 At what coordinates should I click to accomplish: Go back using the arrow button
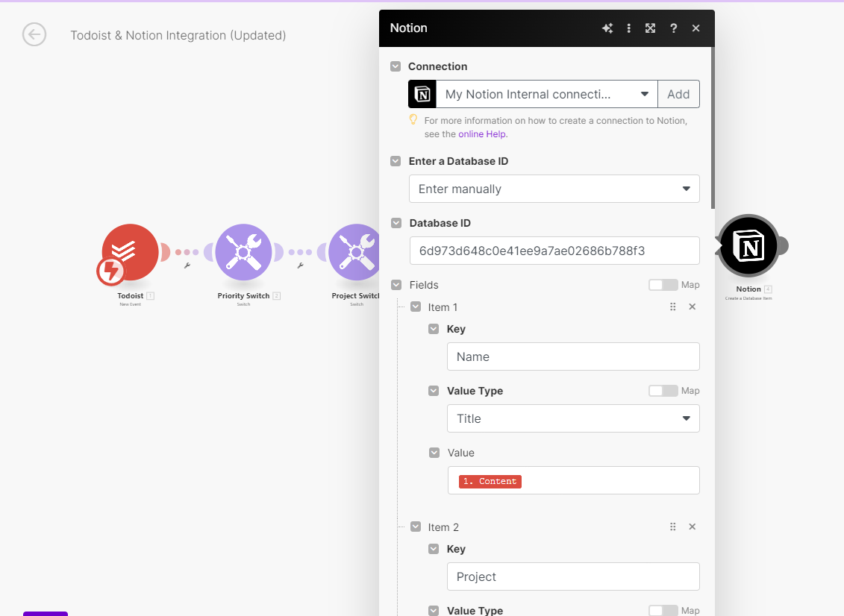[x=34, y=34]
